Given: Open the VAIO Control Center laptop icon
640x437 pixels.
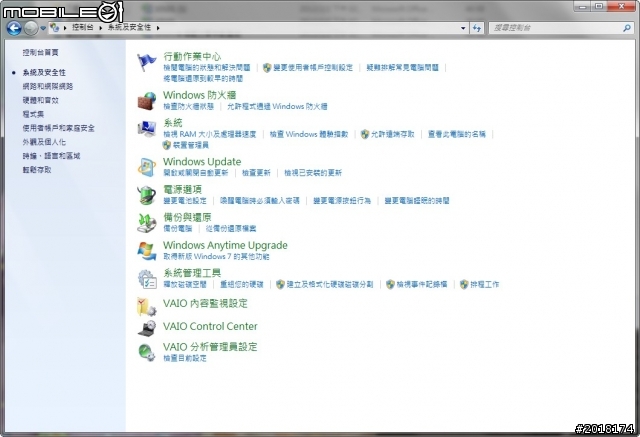Looking at the screenshot, I should [x=147, y=328].
